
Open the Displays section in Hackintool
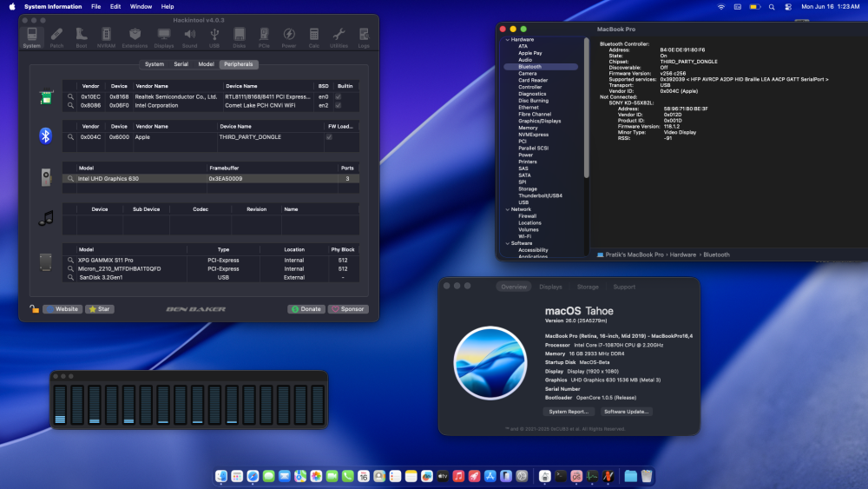164,37
